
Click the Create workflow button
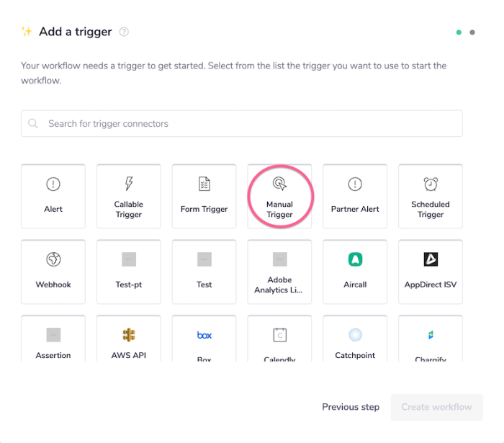[436, 407]
